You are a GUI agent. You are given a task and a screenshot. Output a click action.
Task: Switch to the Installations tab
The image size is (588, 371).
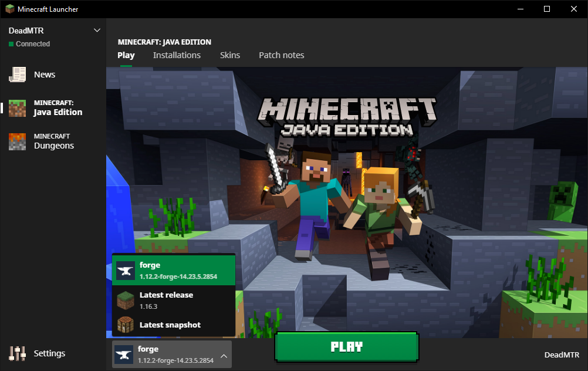pyautogui.click(x=177, y=55)
